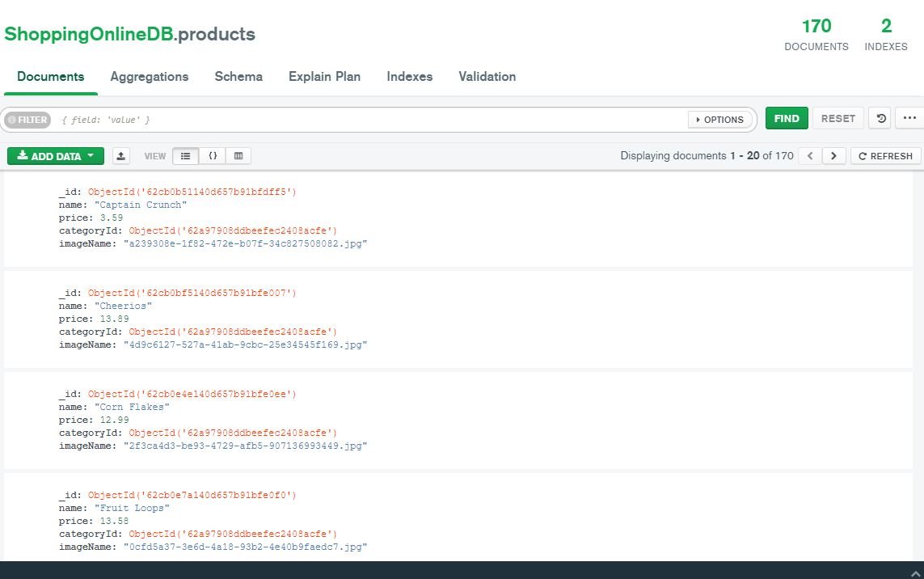924x579 pixels.
Task: Click the 2 INDEXES counter
Action: pos(886,35)
